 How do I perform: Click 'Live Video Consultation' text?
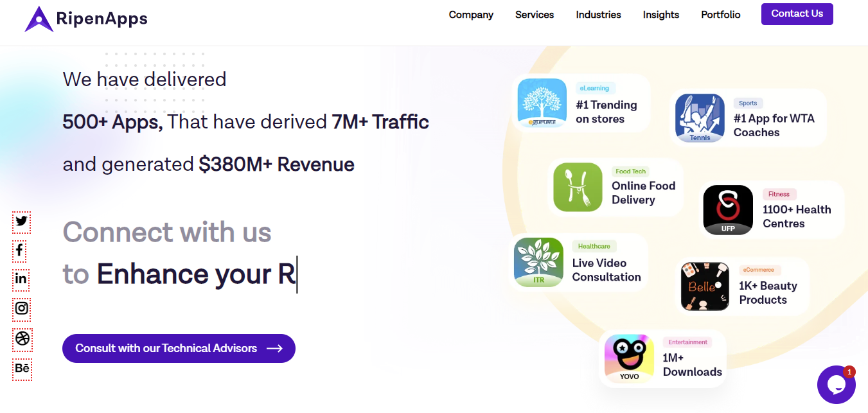pos(607,270)
